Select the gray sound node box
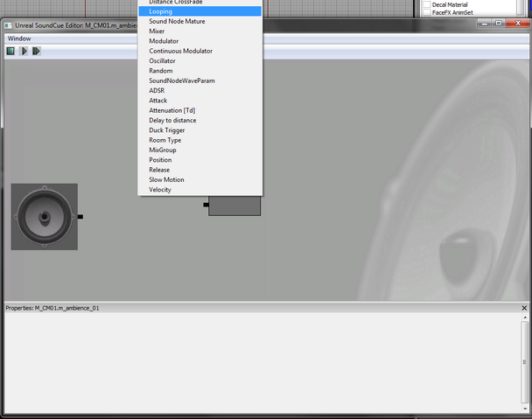 point(234,206)
